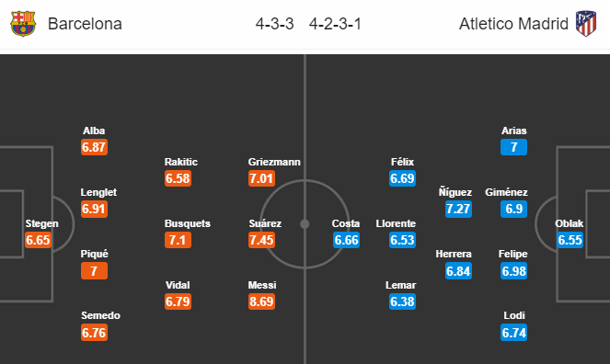Select Piqué's rating badge showing 7
Image resolution: width=610 pixels, height=364 pixels.
click(94, 271)
